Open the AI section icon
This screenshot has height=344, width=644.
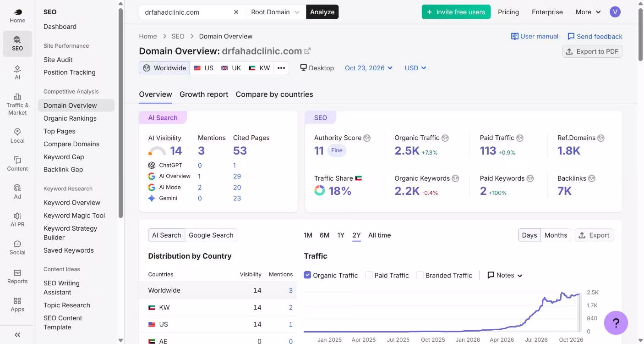[17, 72]
